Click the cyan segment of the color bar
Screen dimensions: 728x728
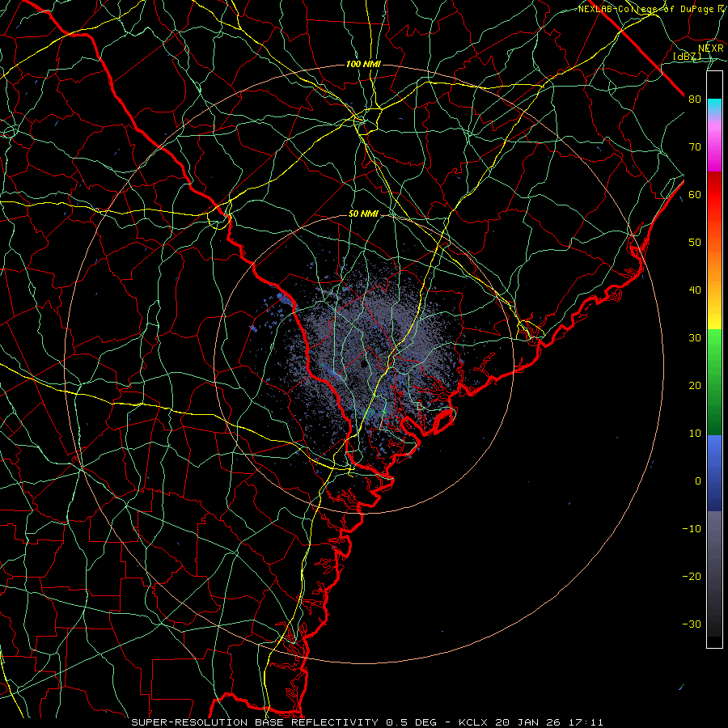click(714, 108)
